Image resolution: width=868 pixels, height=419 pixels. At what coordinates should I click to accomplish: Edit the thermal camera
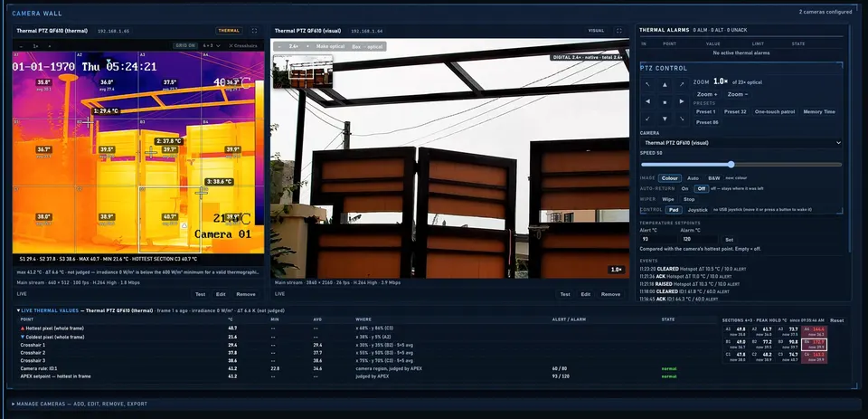tap(221, 294)
